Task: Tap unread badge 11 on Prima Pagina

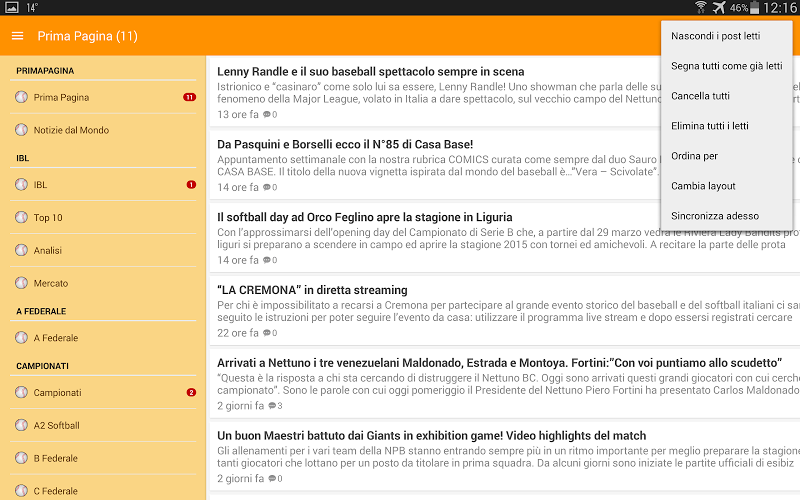Action: [x=189, y=97]
